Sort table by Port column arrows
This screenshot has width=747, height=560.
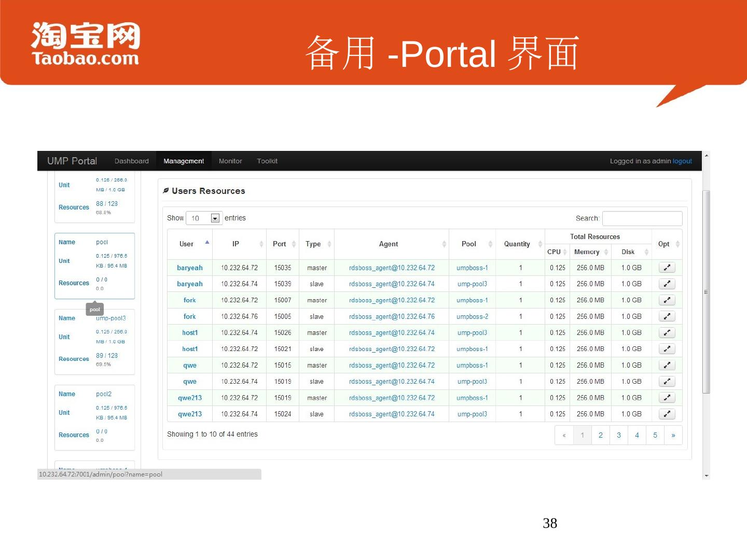[294, 244]
